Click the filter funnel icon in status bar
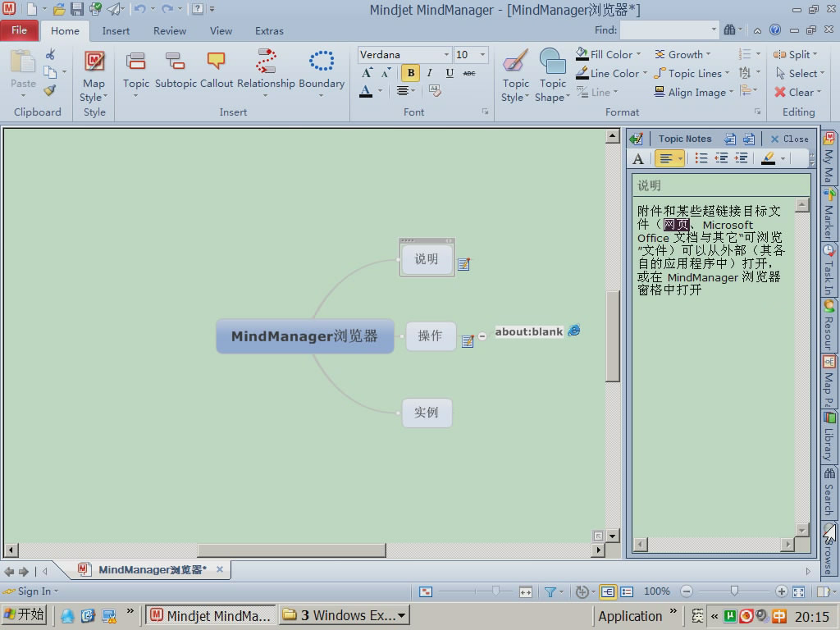 point(550,591)
